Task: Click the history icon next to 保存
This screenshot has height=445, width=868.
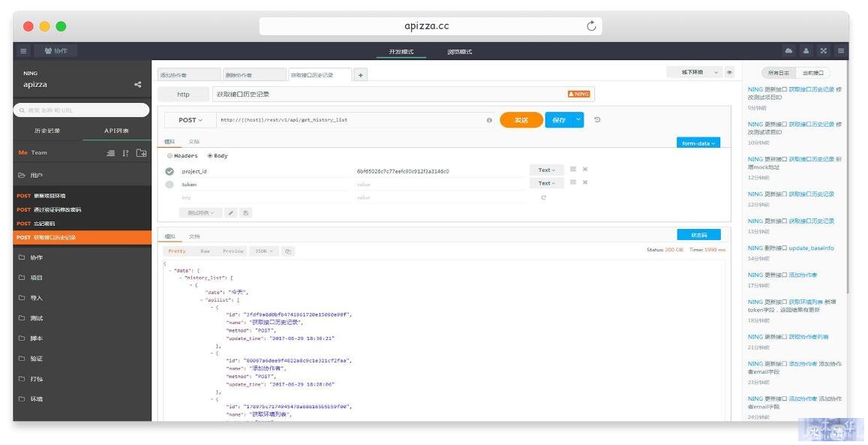Action: click(x=596, y=119)
